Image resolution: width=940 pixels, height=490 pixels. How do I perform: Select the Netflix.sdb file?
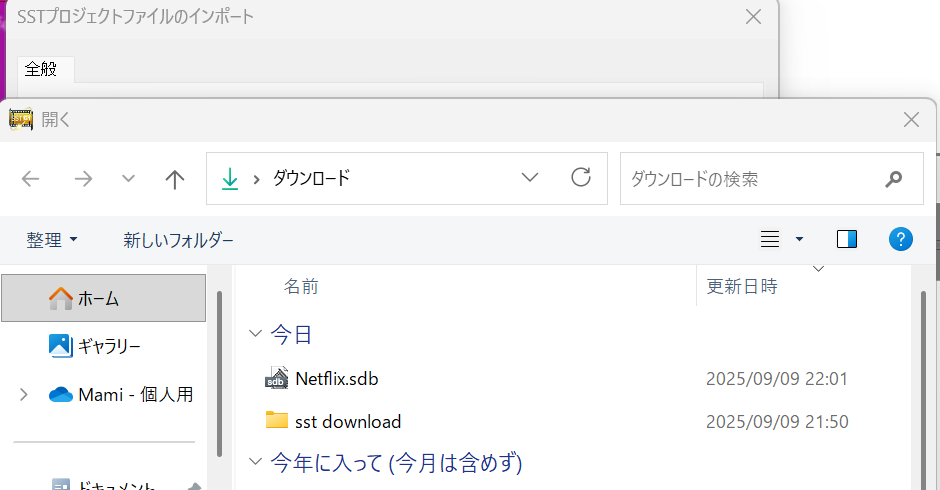tap(336, 378)
